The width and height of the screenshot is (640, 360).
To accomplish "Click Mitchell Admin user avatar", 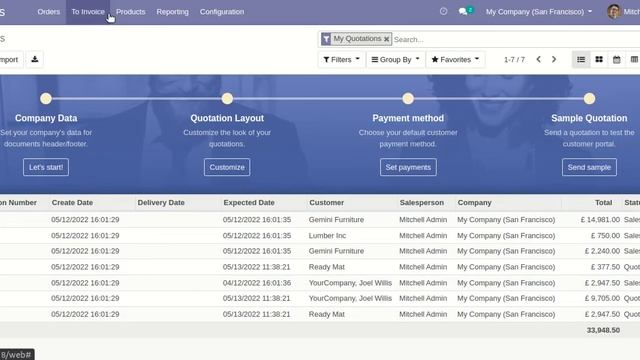I will click(x=614, y=11).
